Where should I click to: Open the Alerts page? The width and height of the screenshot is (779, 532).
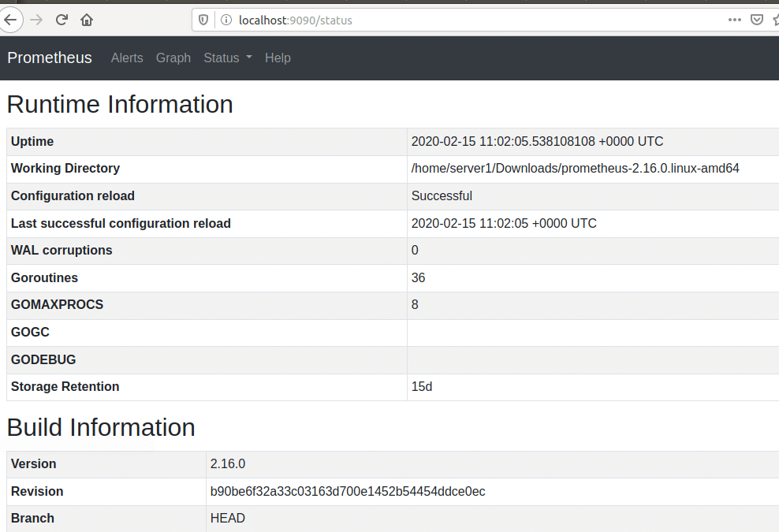127,58
